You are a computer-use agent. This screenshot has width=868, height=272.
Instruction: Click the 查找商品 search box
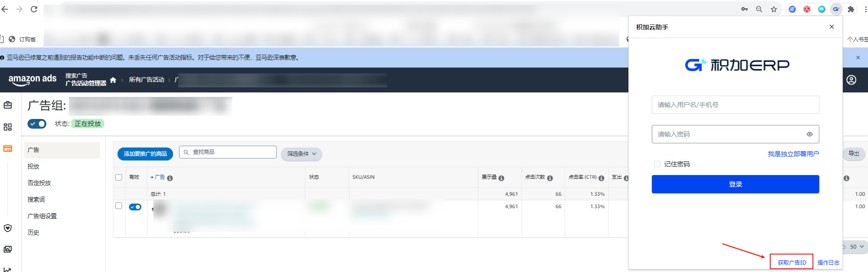click(228, 152)
